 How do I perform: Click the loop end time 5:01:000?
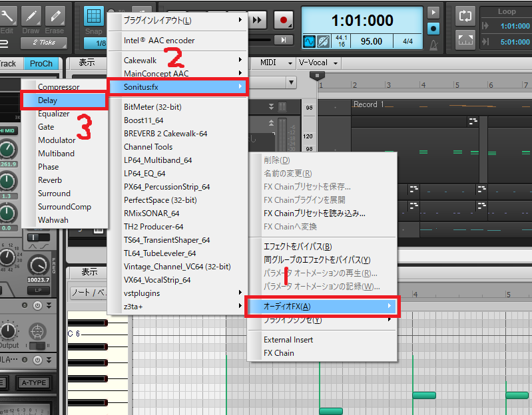pyautogui.click(x=515, y=42)
